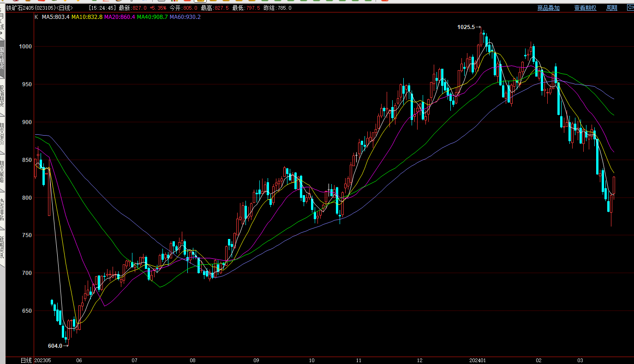Click the chart title 铁矿石2405(023105)
Screen dimensions: 634x364
click(x=31, y=8)
